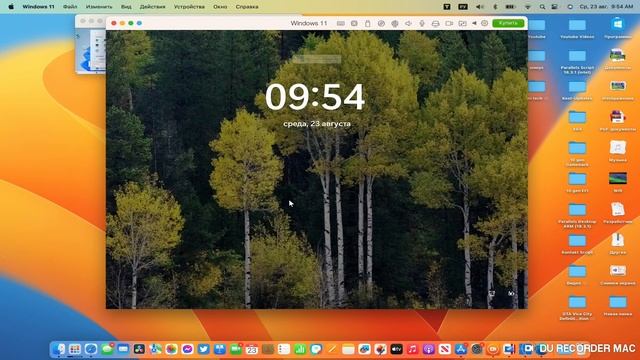The width and height of the screenshot is (640, 360).
Task: Open Podcasts in the Dock
Action: tap(429, 349)
